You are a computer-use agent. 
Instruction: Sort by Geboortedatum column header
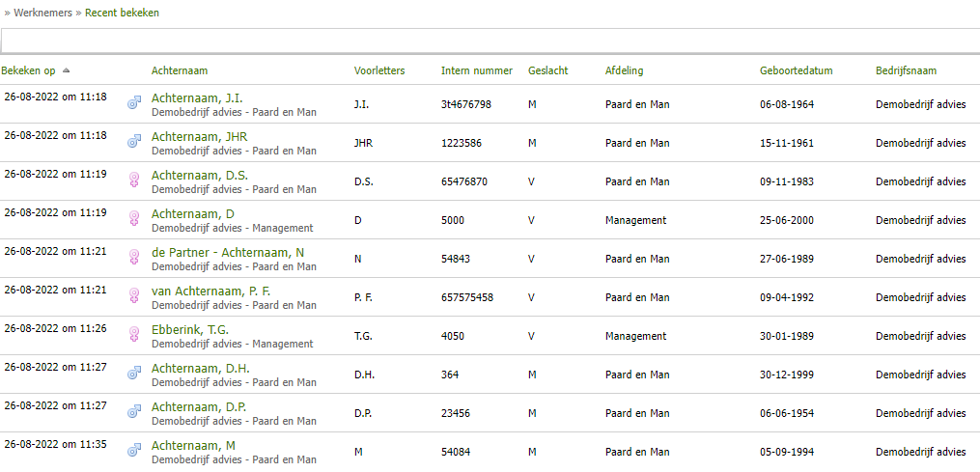(x=796, y=71)
